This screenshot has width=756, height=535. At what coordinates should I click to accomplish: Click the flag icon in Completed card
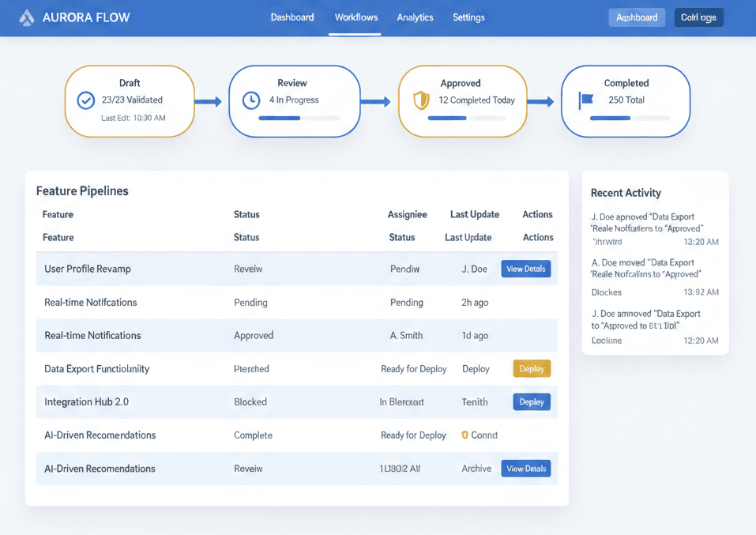point(586,100)
